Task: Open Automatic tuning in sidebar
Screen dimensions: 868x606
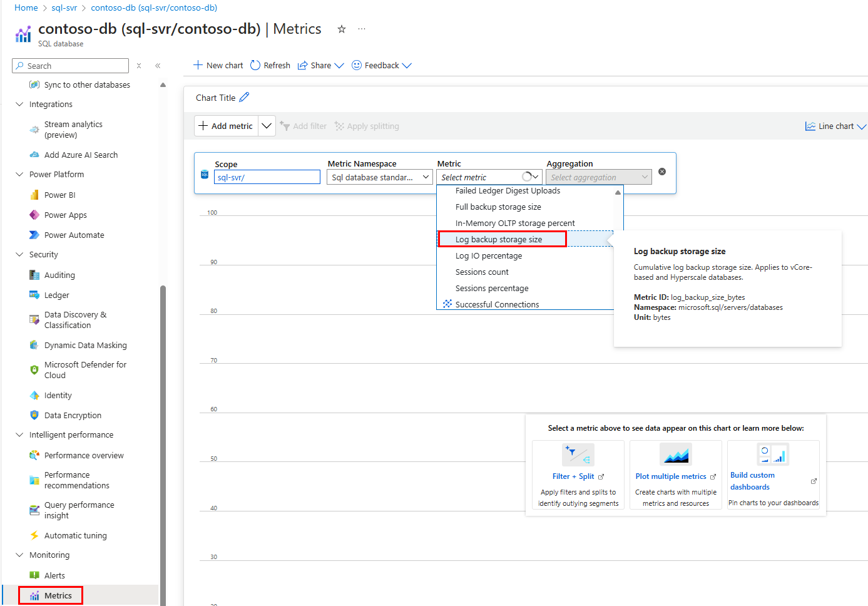Action: point(75,535)
